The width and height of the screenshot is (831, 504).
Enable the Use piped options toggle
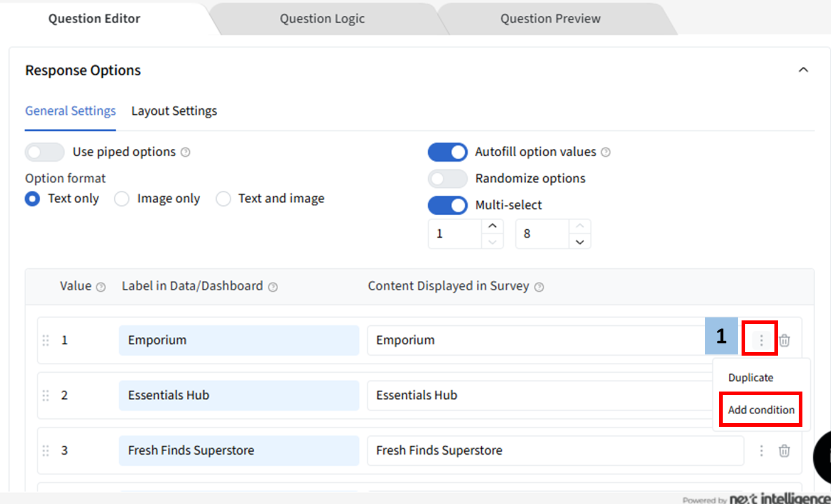tap(44, 152)
